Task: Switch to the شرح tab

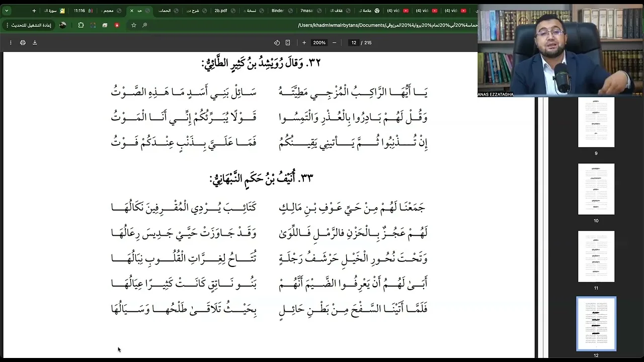Action: [x=196, y=11]
